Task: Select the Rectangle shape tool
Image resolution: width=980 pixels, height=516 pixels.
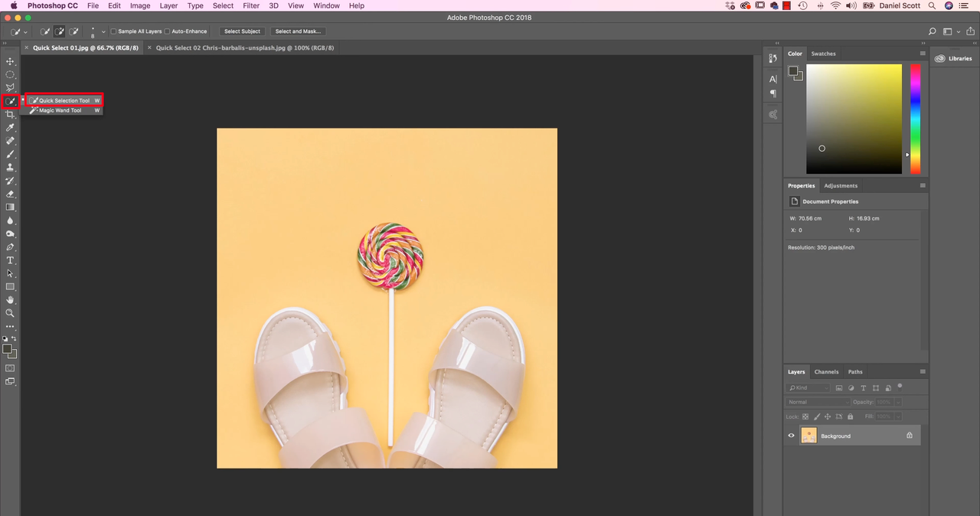Action: tap(10, 287)
